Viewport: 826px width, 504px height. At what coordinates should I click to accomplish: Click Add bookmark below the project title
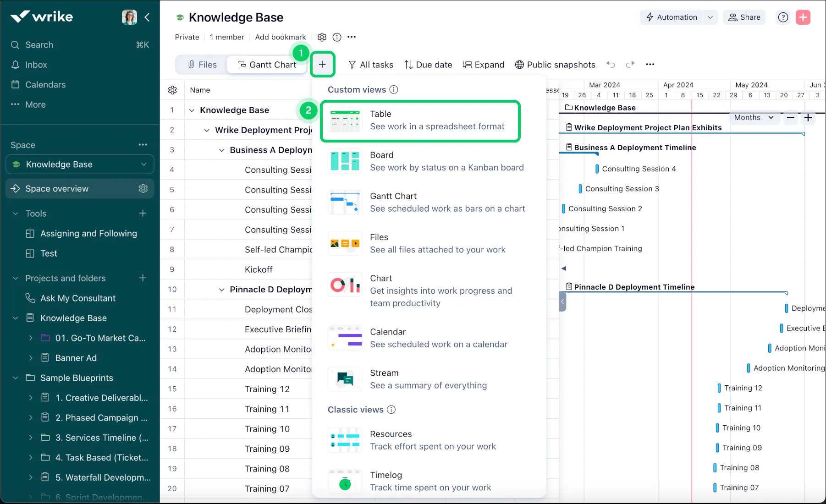click(x=280, y=37)
